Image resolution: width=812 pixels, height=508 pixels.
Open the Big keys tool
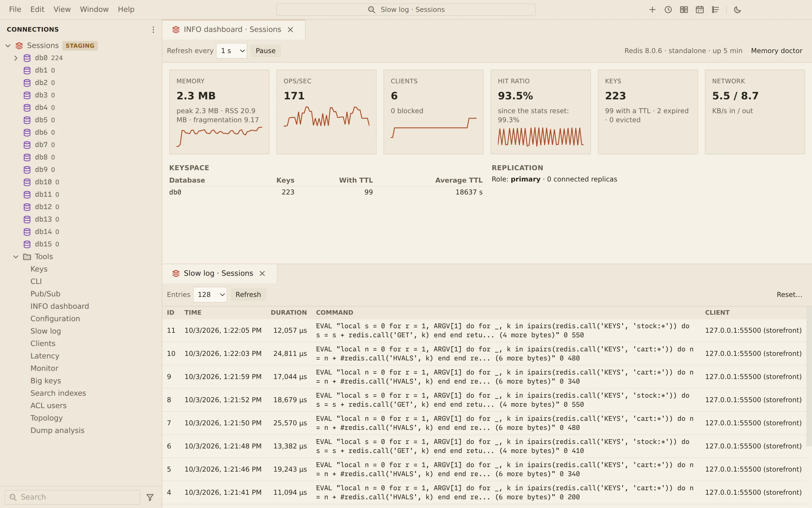tap(46, 381)
